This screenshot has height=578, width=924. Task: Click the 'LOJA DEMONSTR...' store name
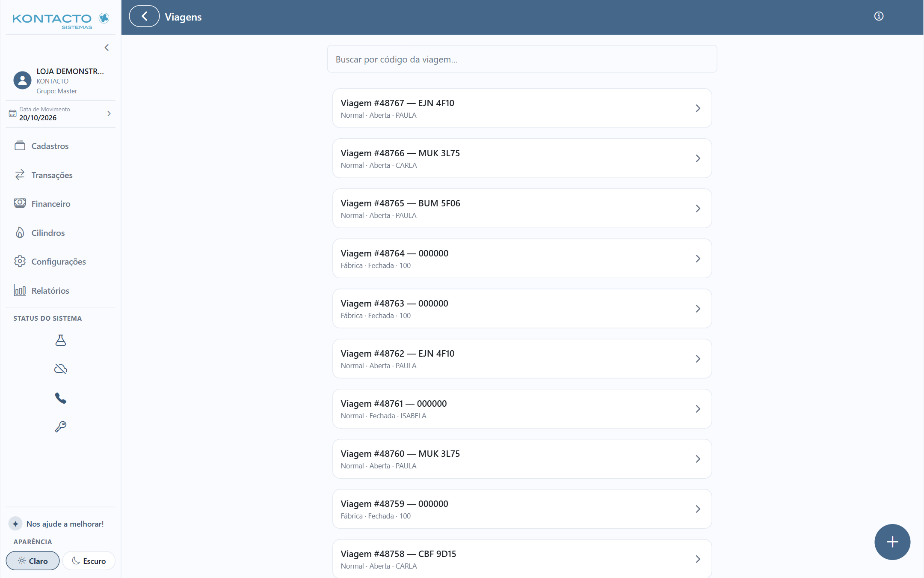point(70,71)
